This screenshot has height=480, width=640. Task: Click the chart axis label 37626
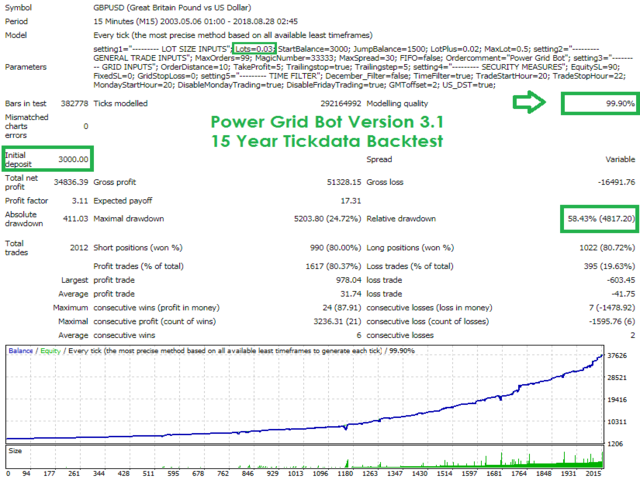click(x=617, y=356)
